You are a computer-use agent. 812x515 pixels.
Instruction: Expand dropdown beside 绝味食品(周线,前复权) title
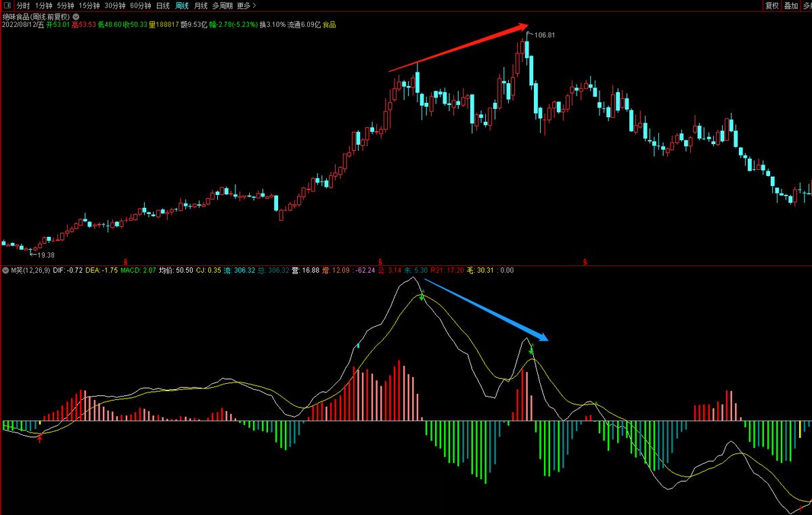pyautogui.click(x=76, y=16)
